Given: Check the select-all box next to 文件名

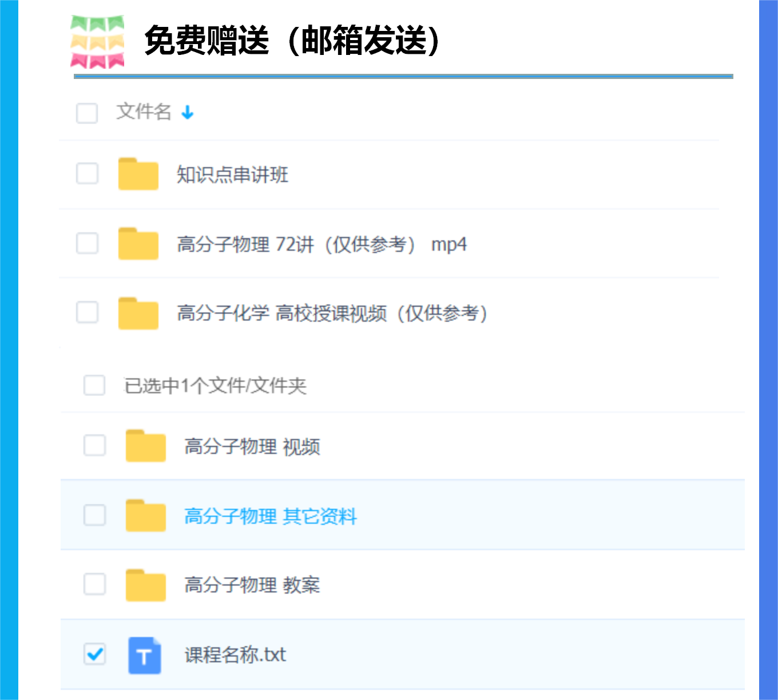Looking at the screenshot, I should [87, 113].
